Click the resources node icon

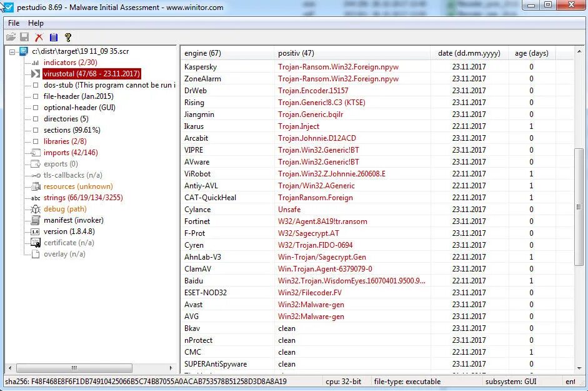pos(36,186)
